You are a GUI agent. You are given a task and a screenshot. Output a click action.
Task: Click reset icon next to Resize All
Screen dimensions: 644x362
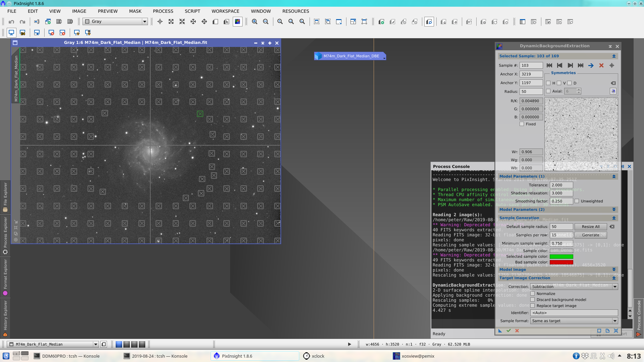612,227
